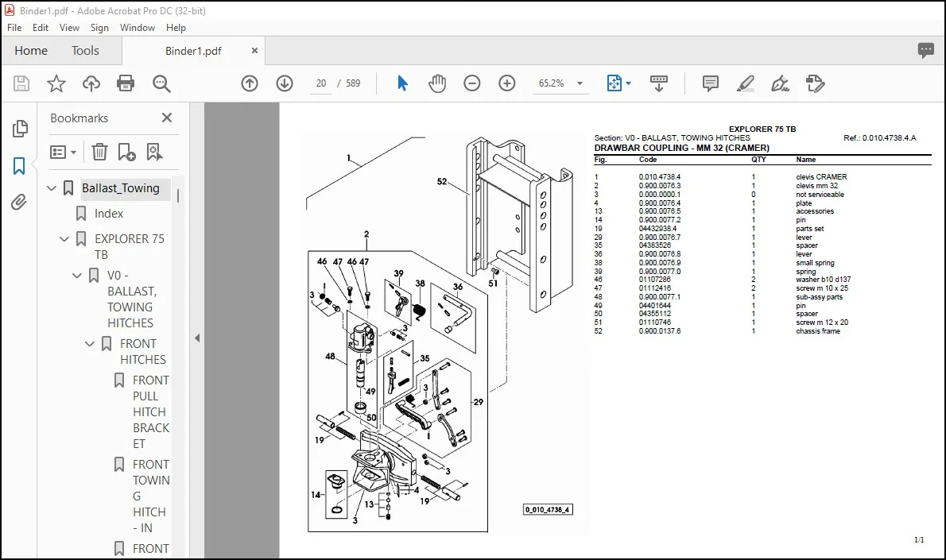The image size is (946, 560).
Task: Click the 'Ref.: 0.010.4738.4.A' text
Action: (x=880, y=138)
